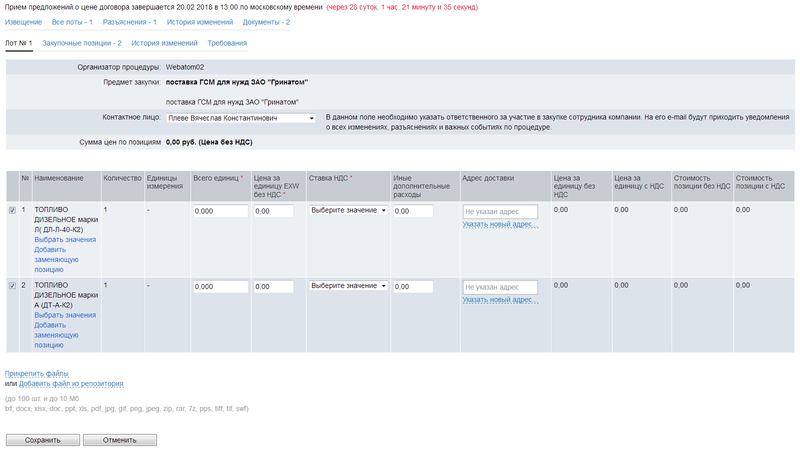Open the Разъяснения - 1 section
The height and width of the screenshot is (451, 800).
130,21
